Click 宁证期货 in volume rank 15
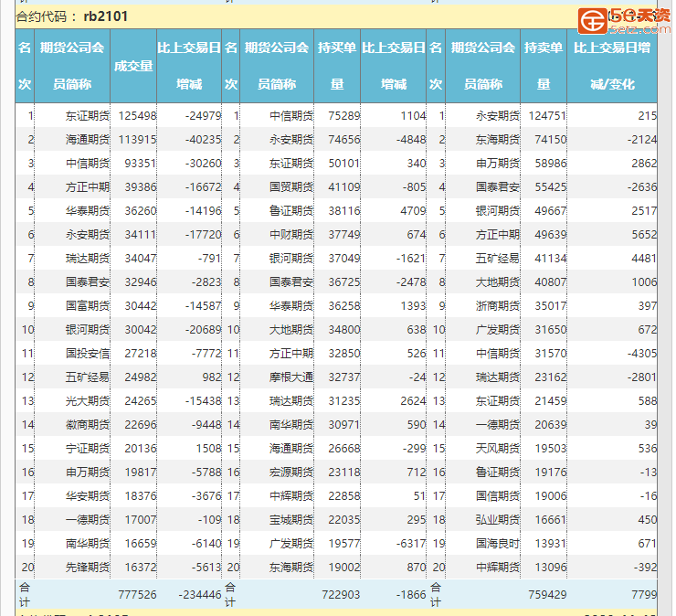Viewport: 676px width, 616px height. pos(88,448)
